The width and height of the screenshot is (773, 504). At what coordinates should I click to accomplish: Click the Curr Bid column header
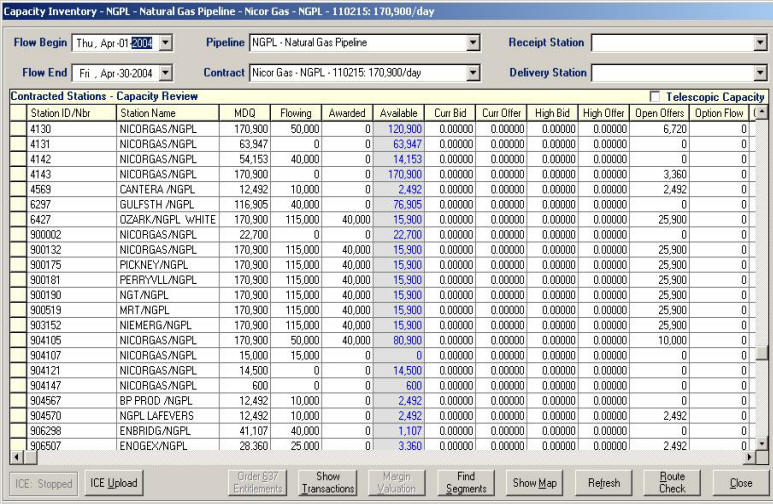pyautogui.click(x=450, y=113)
